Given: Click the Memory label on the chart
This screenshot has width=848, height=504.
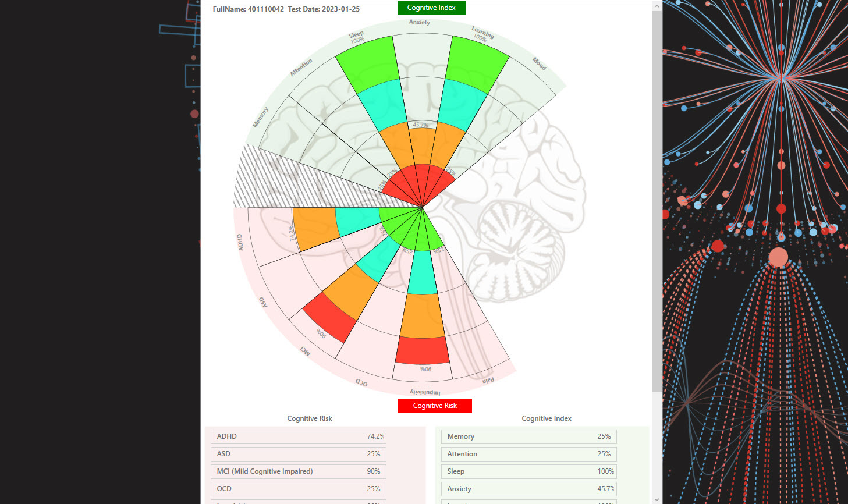Looking at the screenshot, I should (x=260, y=117).
